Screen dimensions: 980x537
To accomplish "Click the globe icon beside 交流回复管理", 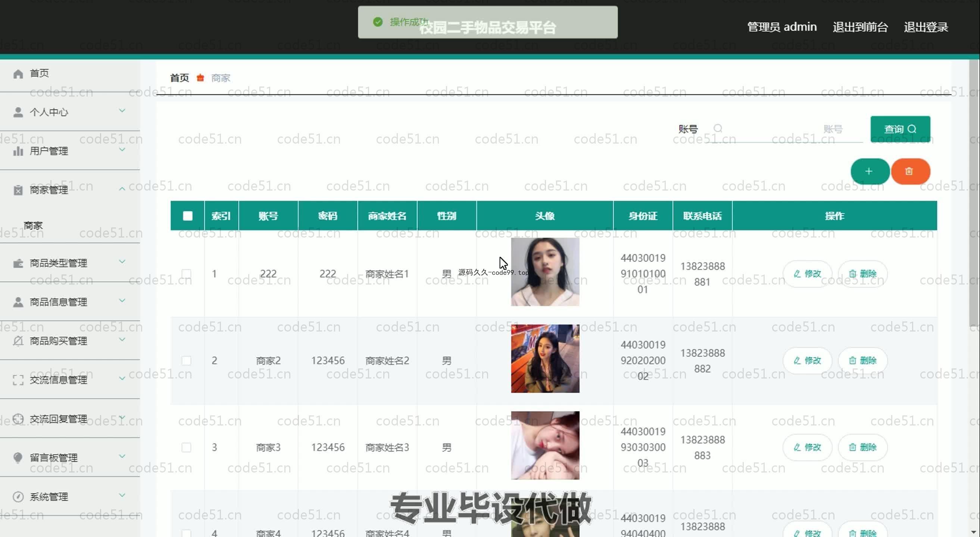I will click(x=18, y=419).
